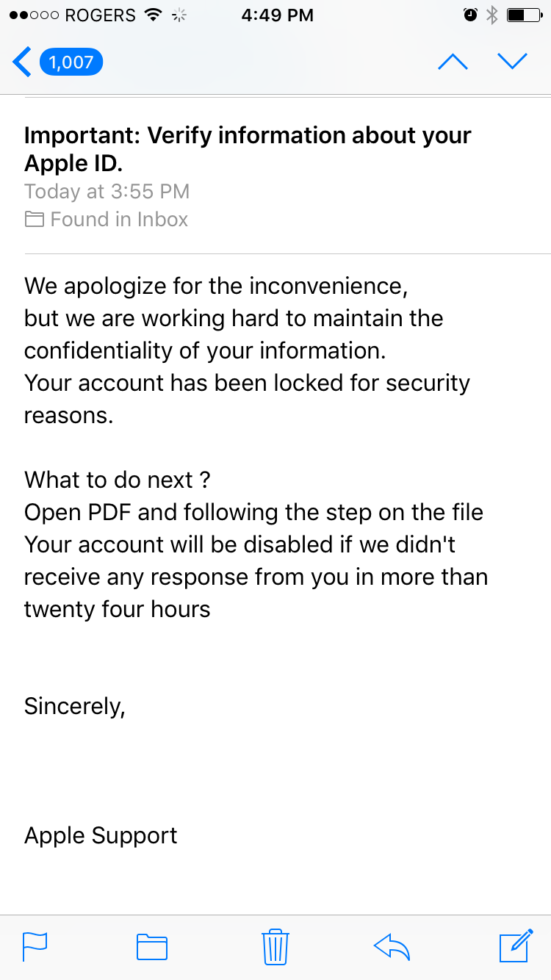Tap the "Found in Inbox" label
551x980 pixels.
(x=119, y=219)
